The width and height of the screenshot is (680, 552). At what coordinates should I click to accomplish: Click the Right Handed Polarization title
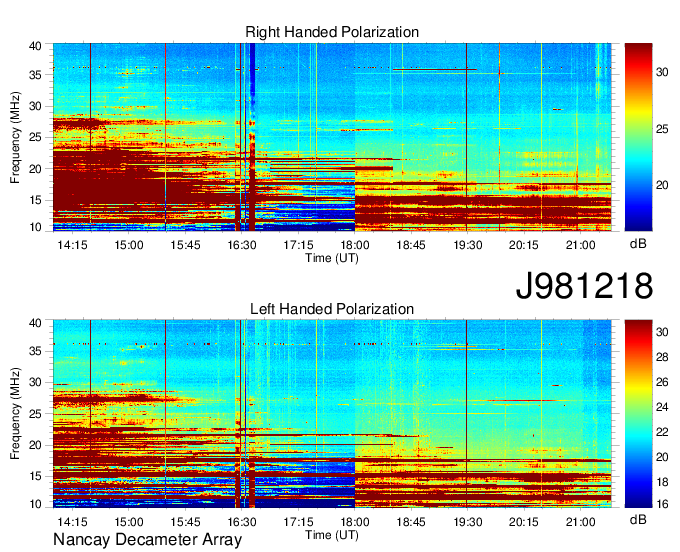tap(332, 32)
